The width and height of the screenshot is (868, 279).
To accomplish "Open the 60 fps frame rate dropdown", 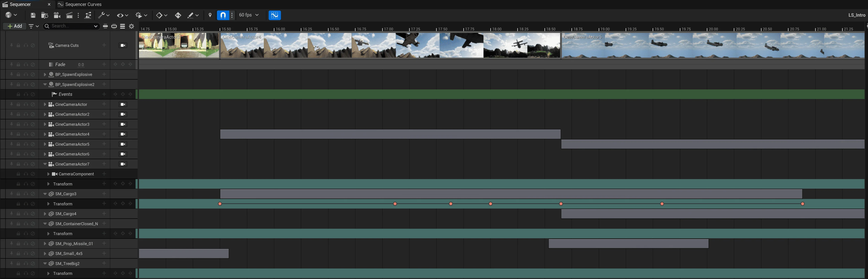I will pyautogui.click(x=249, y=15).
